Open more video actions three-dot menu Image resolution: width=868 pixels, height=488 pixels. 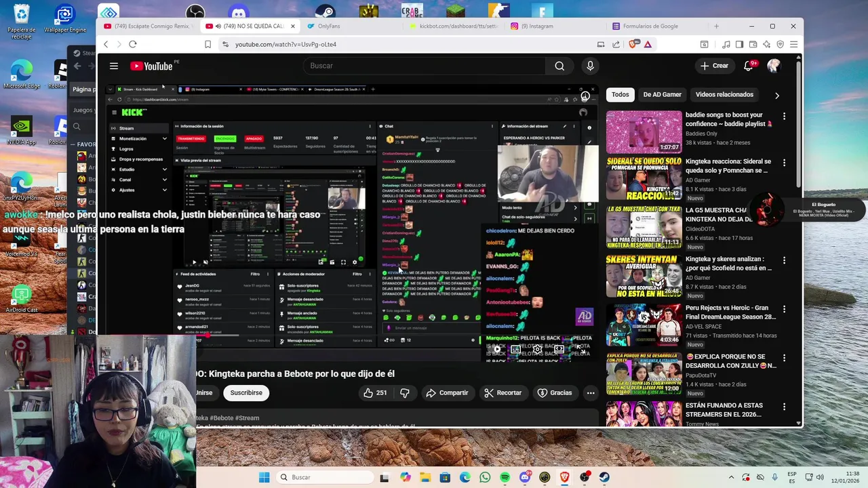point(591,392)
